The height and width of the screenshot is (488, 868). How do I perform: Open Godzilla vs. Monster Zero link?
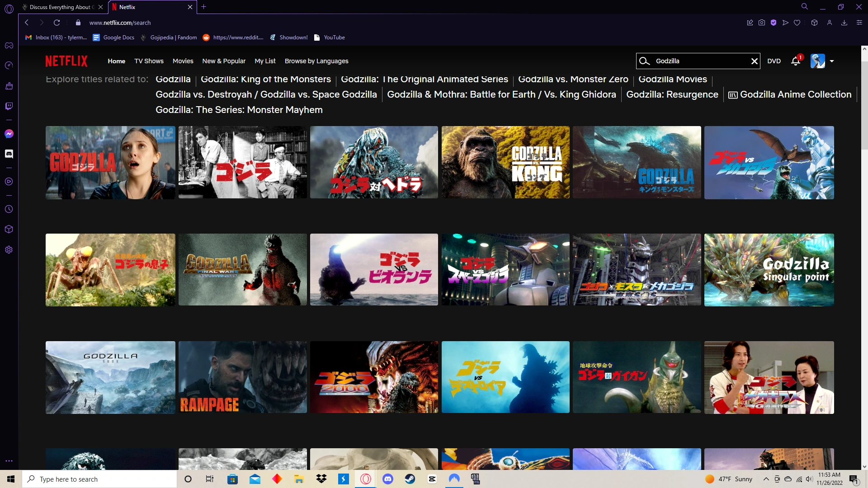pos(573,79)
